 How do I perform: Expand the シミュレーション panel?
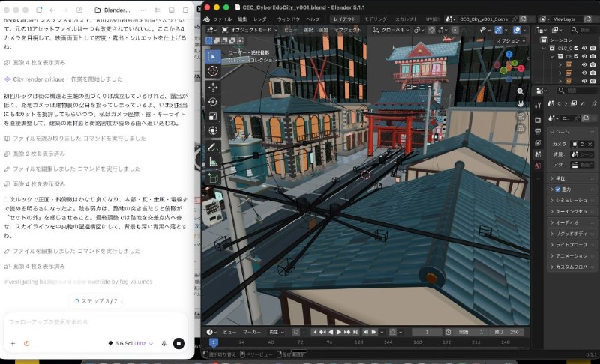pos(572,200)
